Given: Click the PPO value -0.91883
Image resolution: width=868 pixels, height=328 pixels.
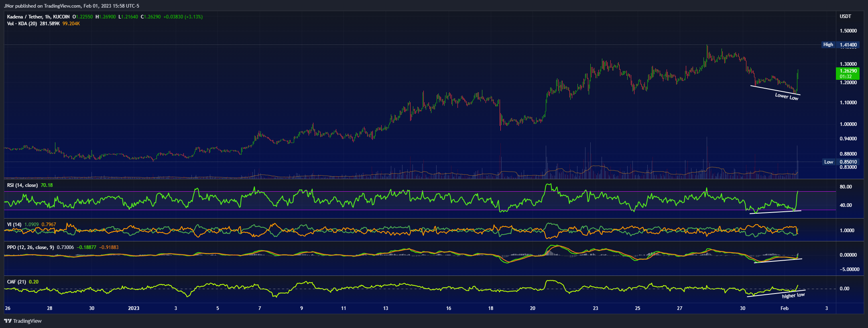Looking at the screenshot, I should (109, 247).
